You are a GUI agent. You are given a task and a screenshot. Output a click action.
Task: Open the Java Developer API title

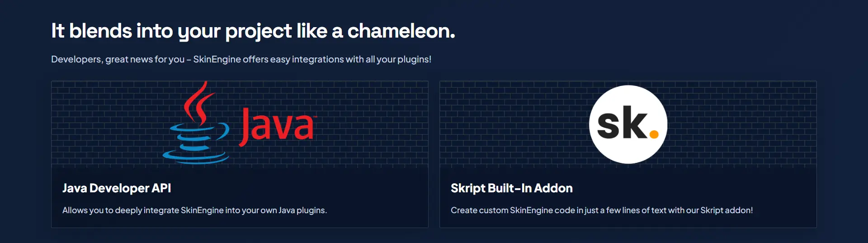coord(117,188)
